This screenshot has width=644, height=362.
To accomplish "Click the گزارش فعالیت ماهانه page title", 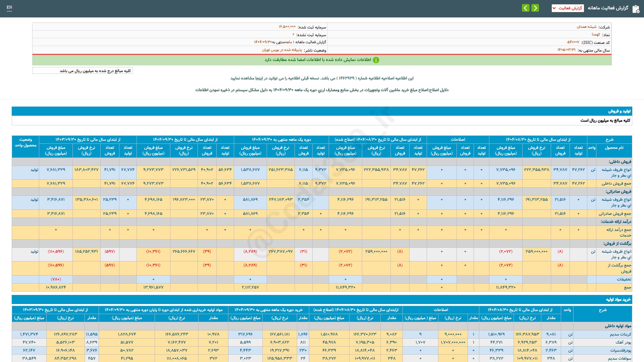I will pyautogui.click(x=607, y=8).
